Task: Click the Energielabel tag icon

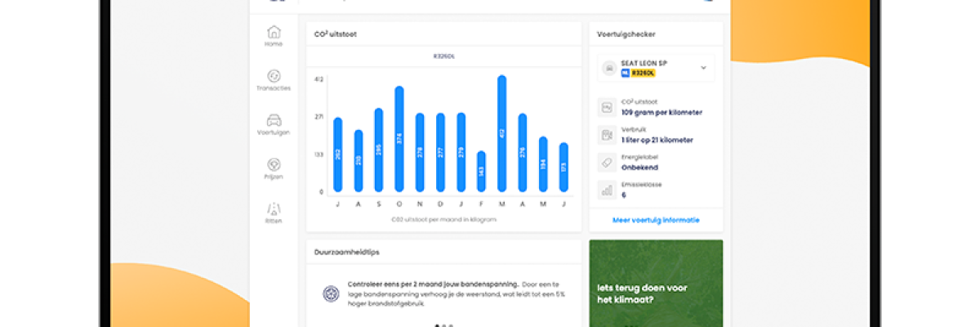Action: coord(607,162)
